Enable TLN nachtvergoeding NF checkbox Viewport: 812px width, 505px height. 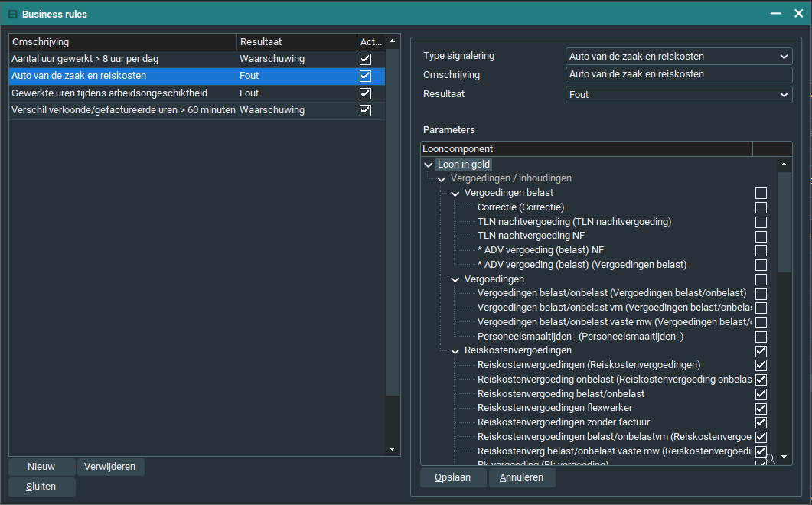[x=761, y=236]
